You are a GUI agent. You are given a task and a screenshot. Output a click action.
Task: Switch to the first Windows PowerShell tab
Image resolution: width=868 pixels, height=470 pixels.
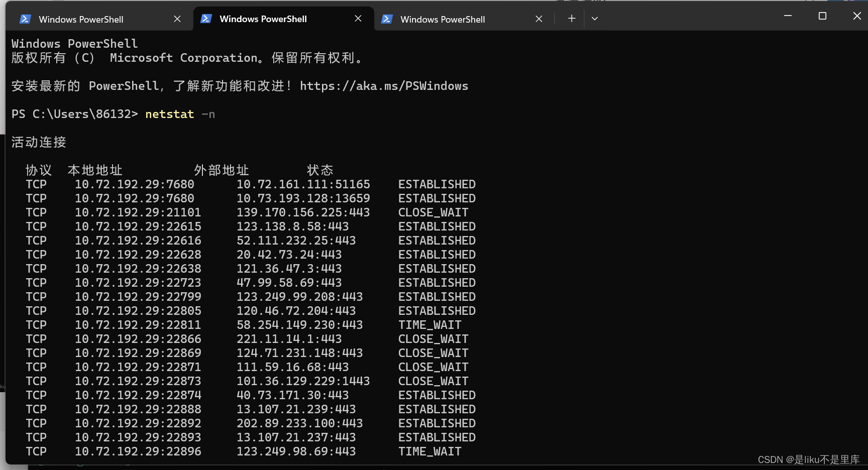tap(99, 19)
